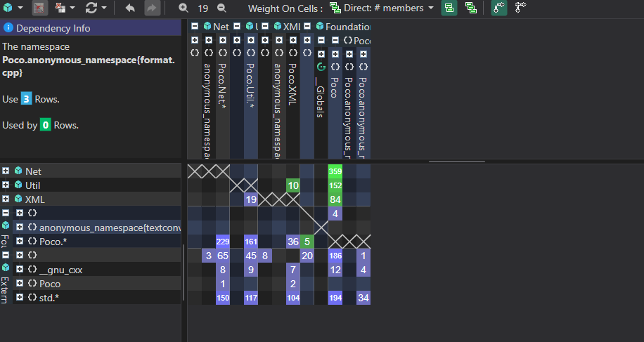
Task: Click the green __Globals column icon
Action: [321, 67]
